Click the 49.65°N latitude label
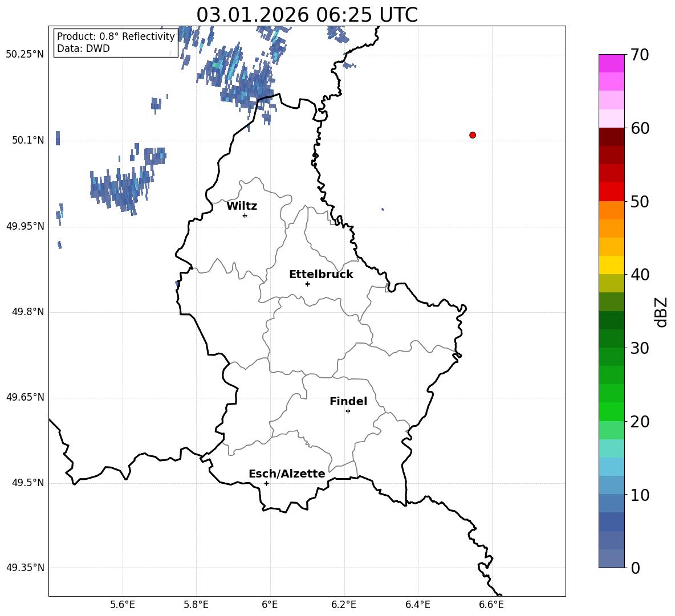The image size is (675, 616). coord(25,397)
